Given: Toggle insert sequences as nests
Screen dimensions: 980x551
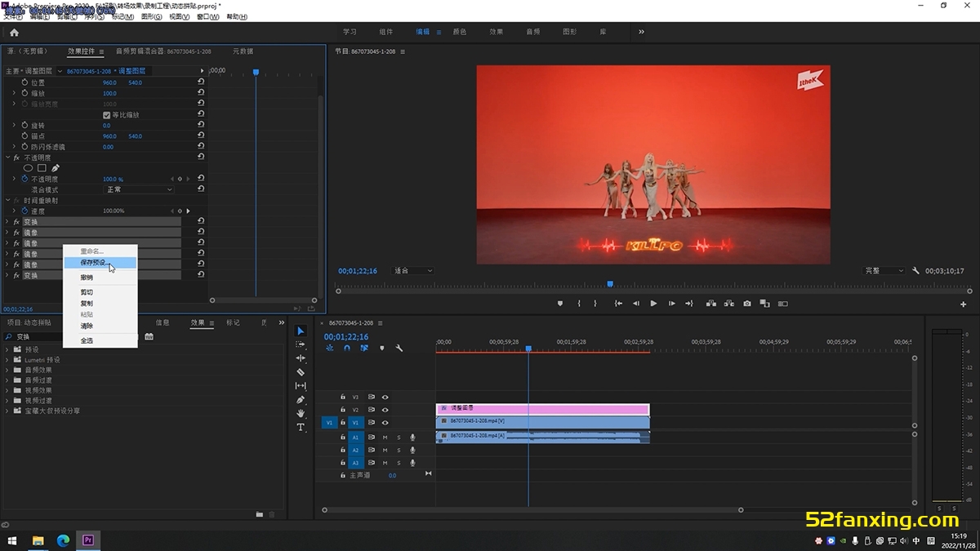Looking at the screenshot, I should point(330,348).
